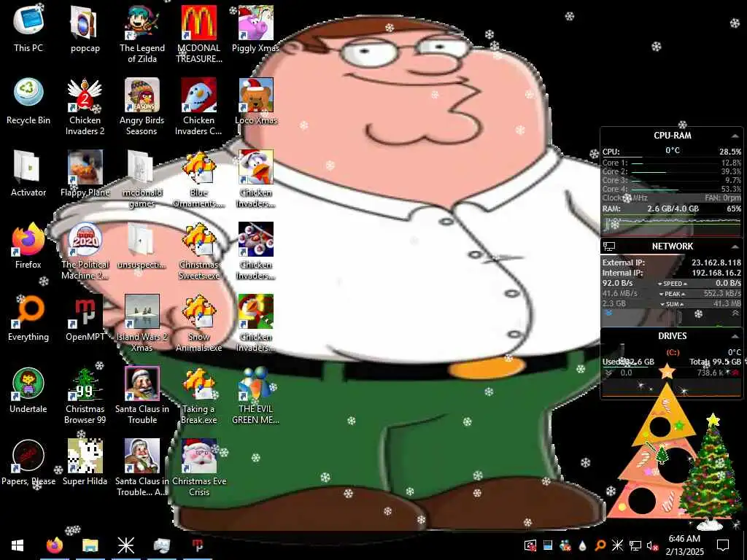Open the popcap folder on the desktop

85,28
